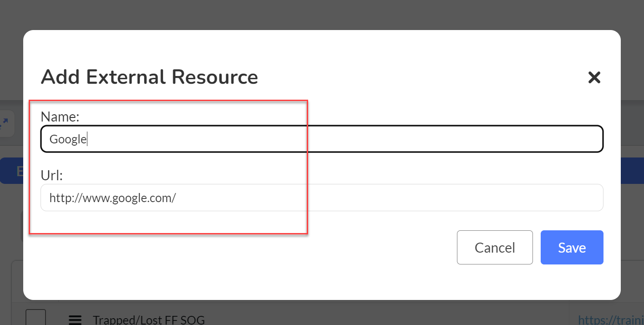Image resolution: width=644 pixels, height=325 pixels.
Task: Click the hamburger drag handle icon
Action: coord(75,320)
